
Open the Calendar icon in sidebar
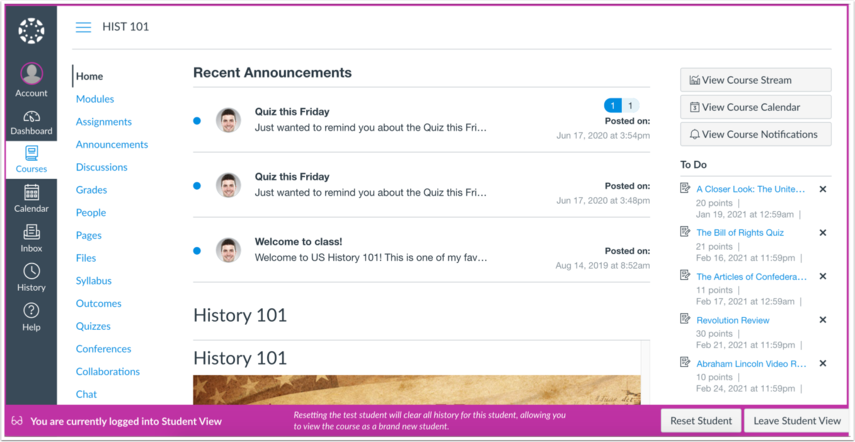[x=31, y=192]
